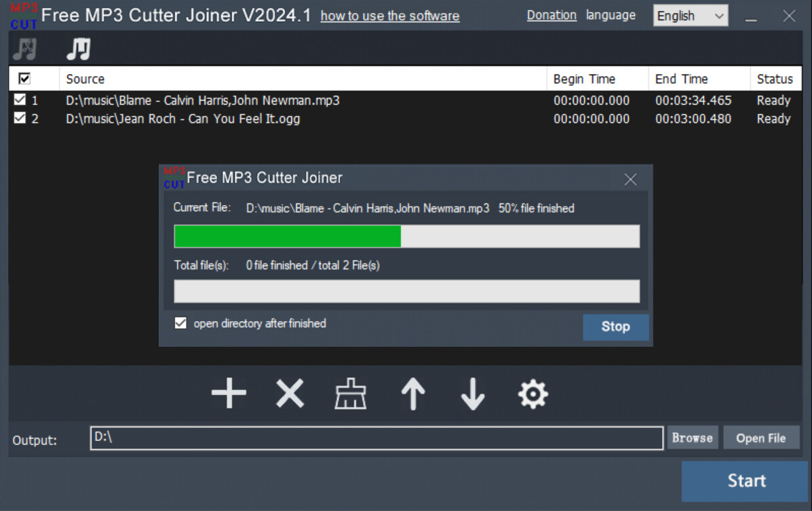Visit the Donation link

552,14
